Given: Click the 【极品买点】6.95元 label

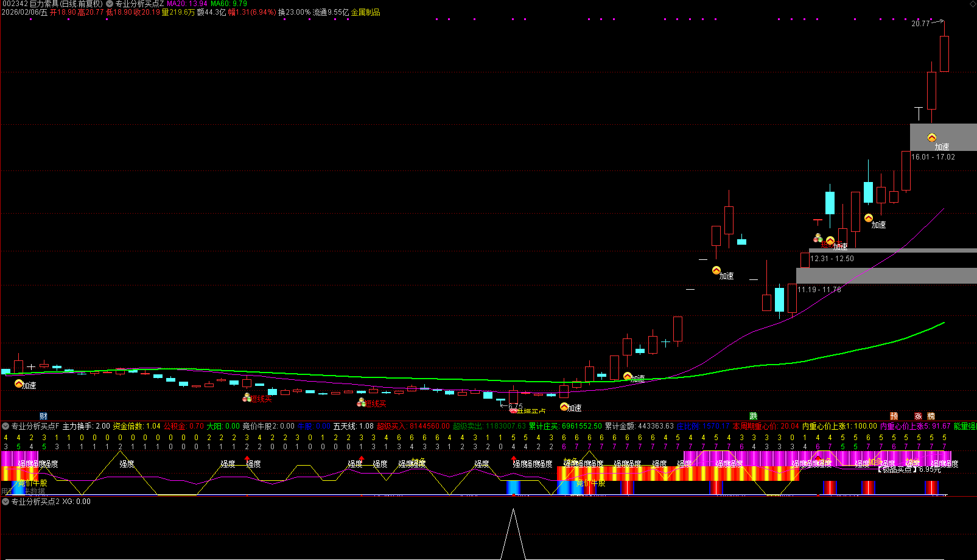Looking at the screenshot, I should click(909, 470).
